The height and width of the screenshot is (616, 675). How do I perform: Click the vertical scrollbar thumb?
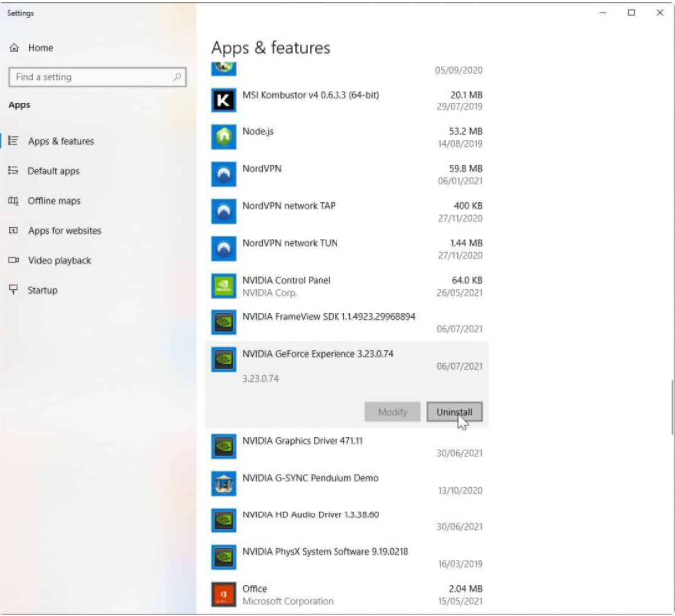coord(672,407)
